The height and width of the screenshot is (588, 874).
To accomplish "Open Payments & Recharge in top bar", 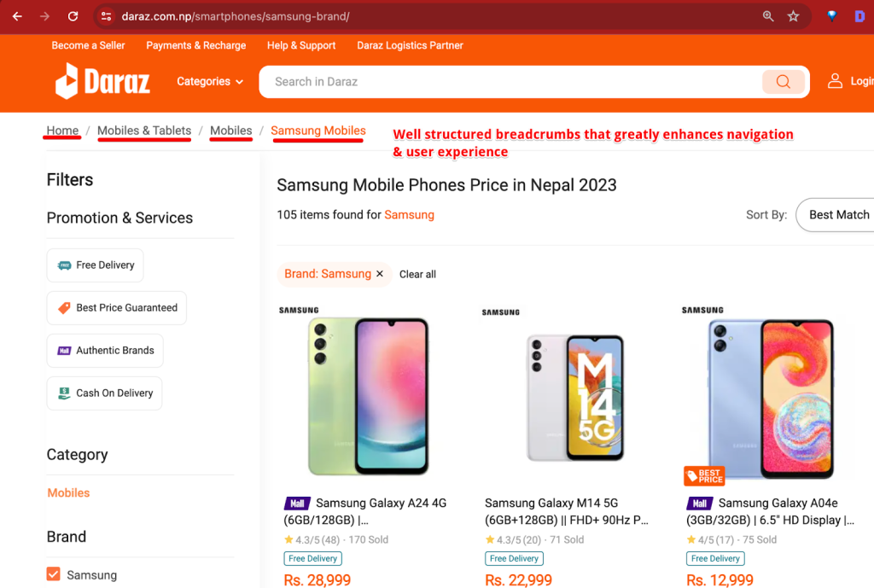I will [195, 45].
